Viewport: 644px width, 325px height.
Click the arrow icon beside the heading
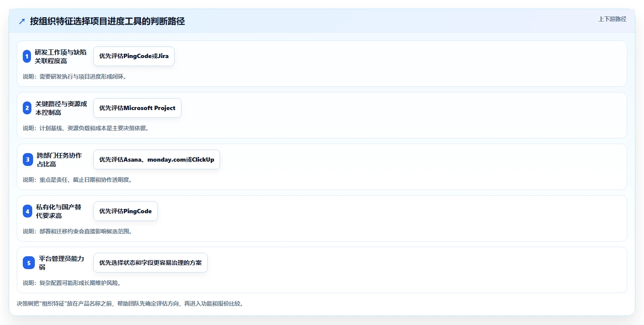pyautogui.click(x=22, y=21)
